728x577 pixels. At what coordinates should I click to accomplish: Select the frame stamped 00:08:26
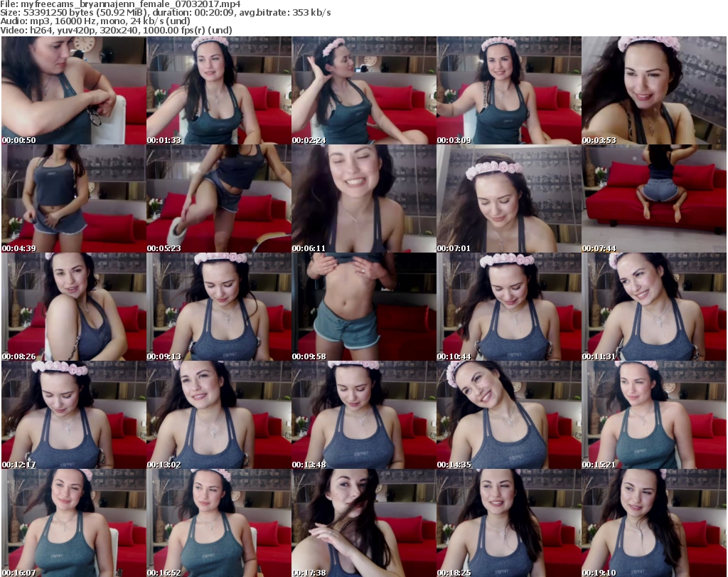tap(74, 307)
